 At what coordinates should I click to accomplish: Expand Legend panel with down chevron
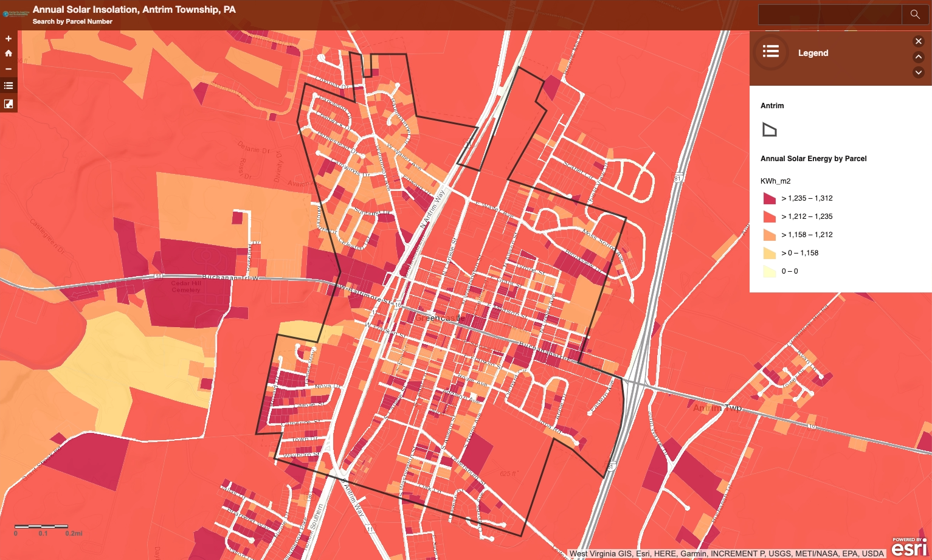tap(919, 72)
